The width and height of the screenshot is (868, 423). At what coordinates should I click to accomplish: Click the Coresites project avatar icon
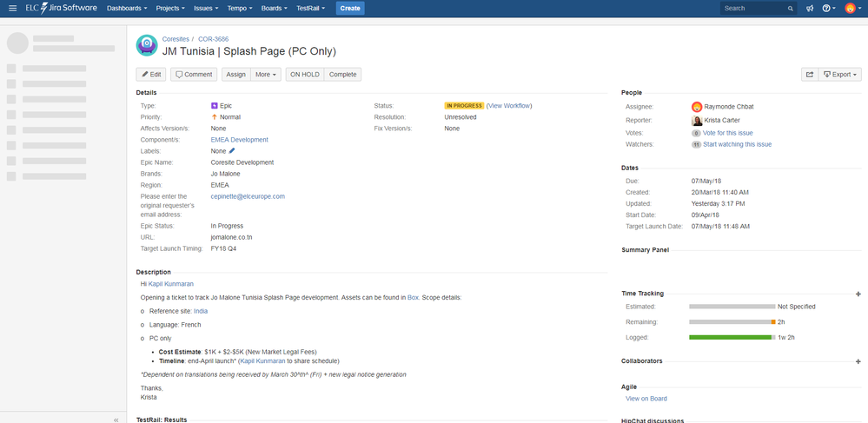tap(147, 45)
